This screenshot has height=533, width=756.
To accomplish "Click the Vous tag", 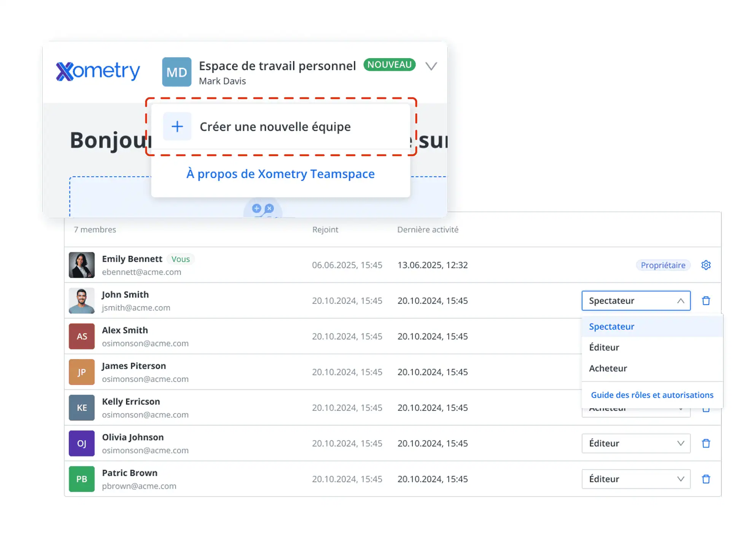I will 180,259.
